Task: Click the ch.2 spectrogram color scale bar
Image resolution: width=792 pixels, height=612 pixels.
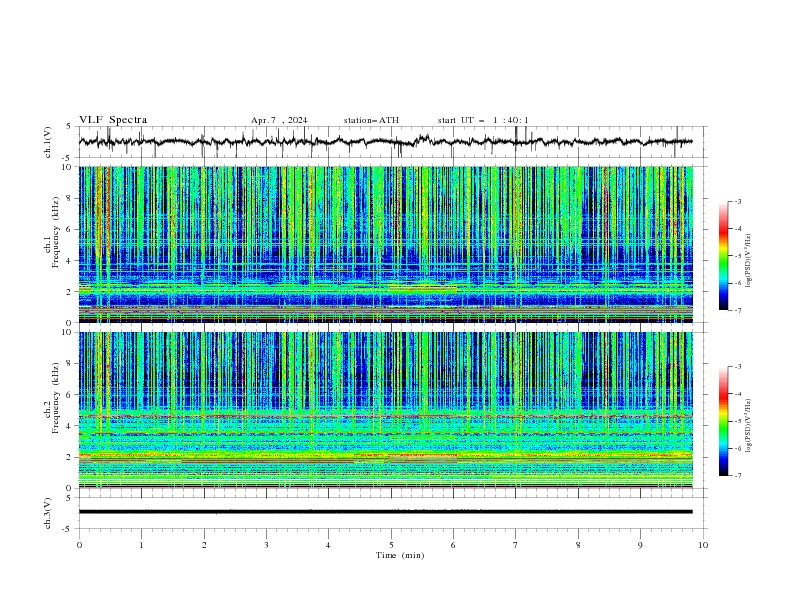Action: click(x=723, y=421)
